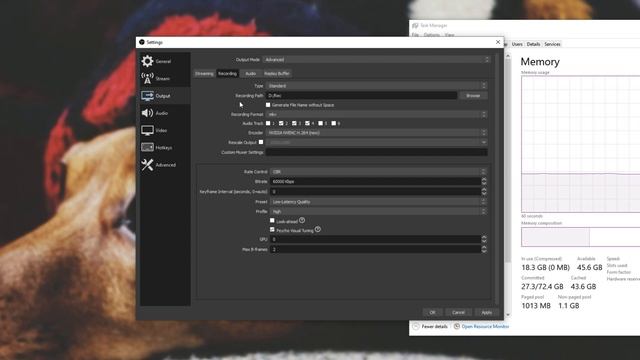Open Task Manager Details tab

[x=533, y=44]
